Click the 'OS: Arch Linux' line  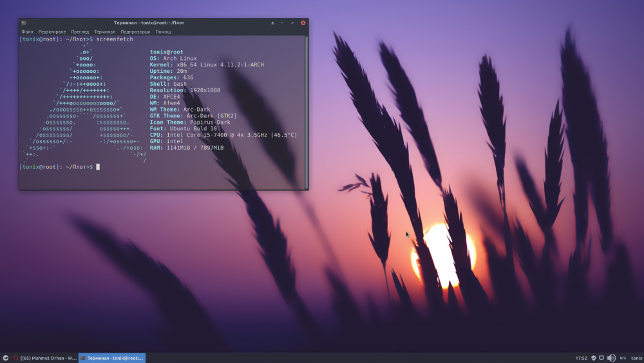pos(173,59)
